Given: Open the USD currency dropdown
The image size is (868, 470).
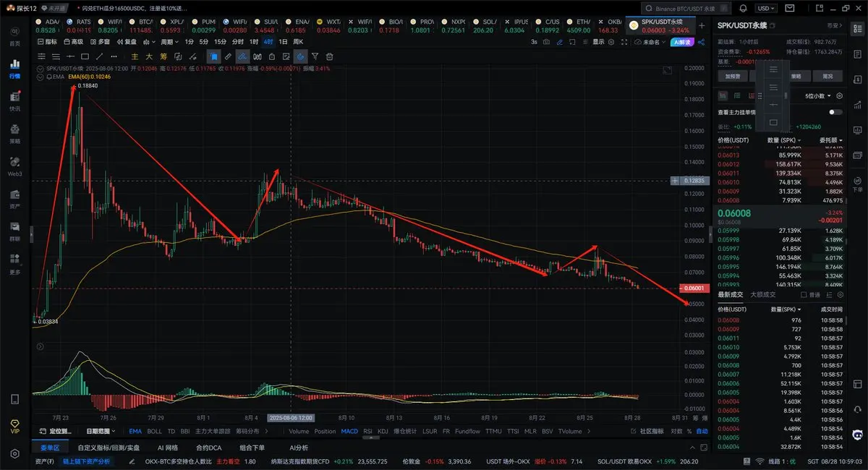Looking at the screenshot, I should pos(765,8).
